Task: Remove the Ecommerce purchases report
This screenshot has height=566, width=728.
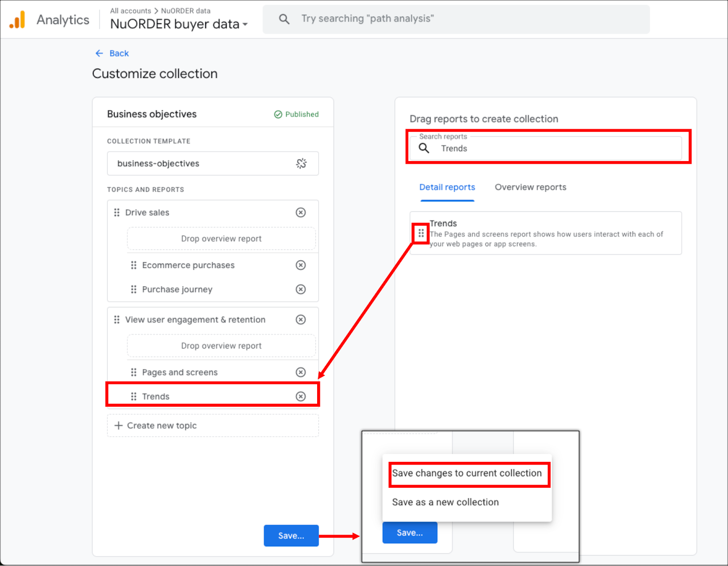Action: coord(301,265)
